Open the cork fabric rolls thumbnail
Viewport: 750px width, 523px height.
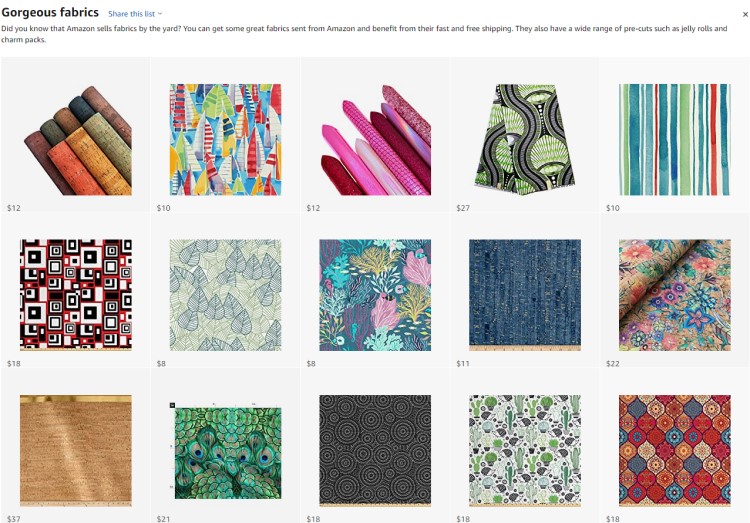click(76, 140)
